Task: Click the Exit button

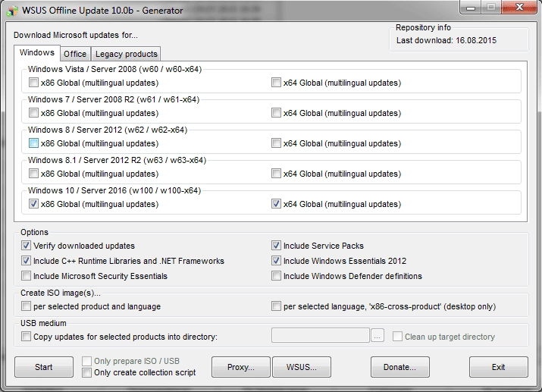Action: click(499, 367)
